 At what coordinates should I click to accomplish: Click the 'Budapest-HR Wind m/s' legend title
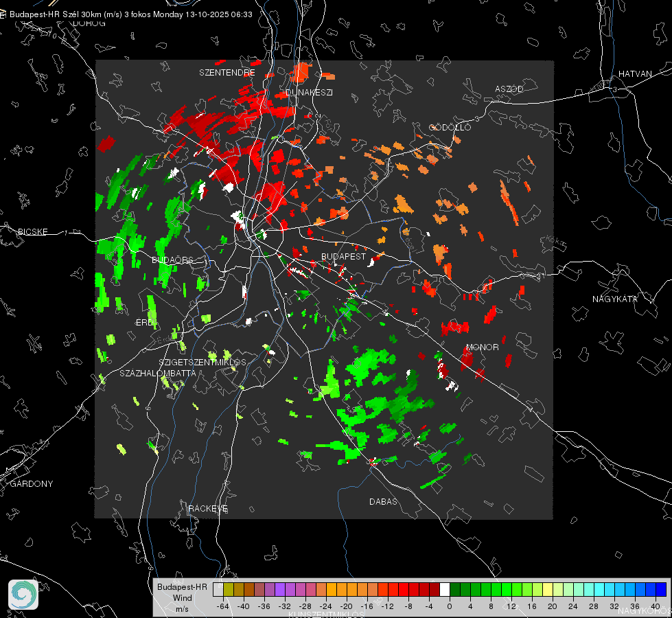182,598
